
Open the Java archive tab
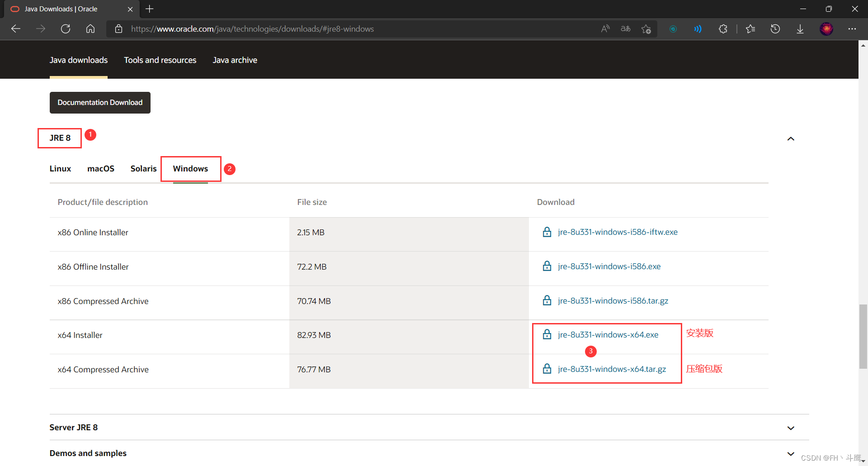[x=235, y=60]
